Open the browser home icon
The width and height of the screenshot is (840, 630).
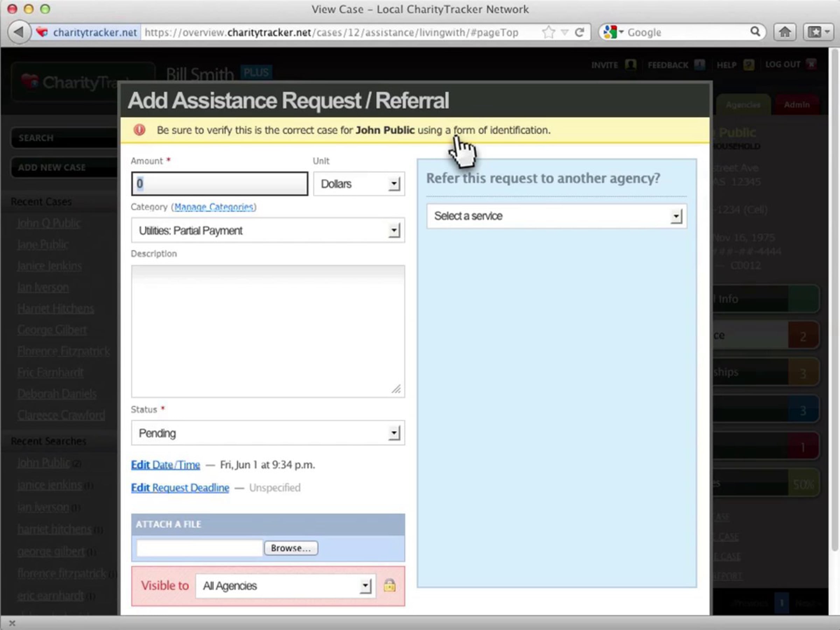point(785,32)
